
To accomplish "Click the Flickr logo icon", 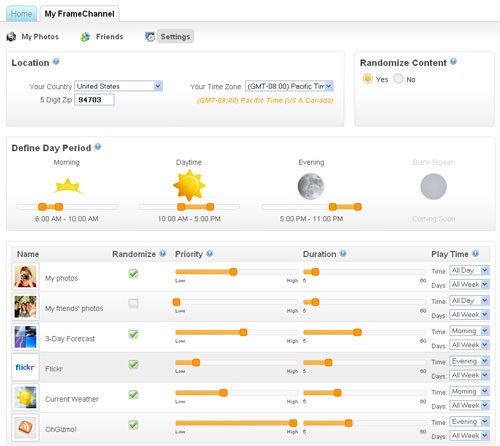I will (x=25, y=367).
